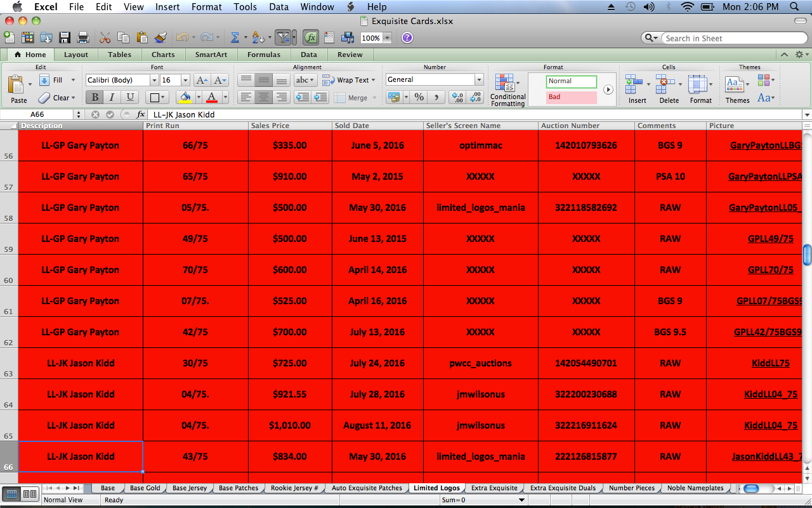Image resolution: width=812 pixels, height=508 pixels.
Task: Expand the General number format dropdown
Action: point(479,80)
